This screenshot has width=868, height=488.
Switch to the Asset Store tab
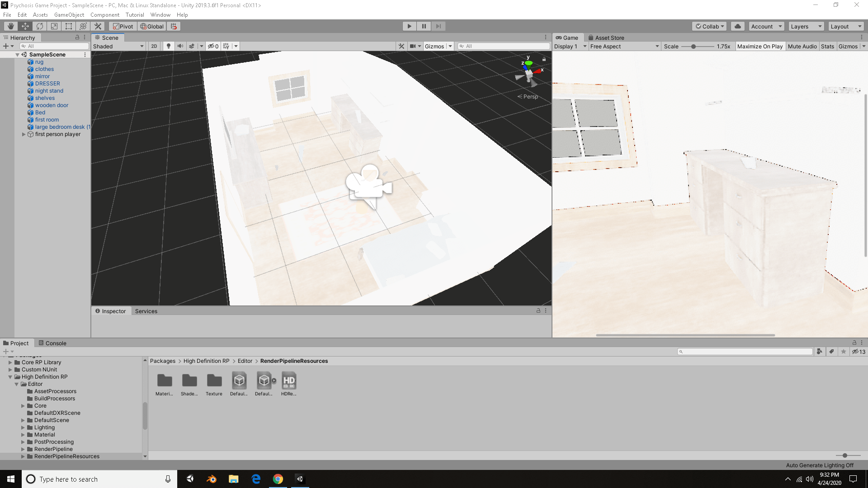[x=606, y=38]
